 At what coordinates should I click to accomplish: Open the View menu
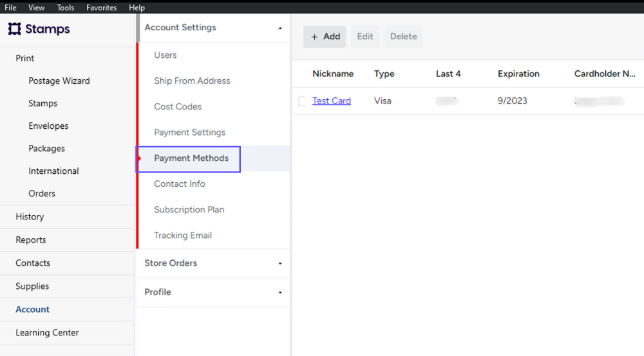pyautogui.click(x=36, y=7)
